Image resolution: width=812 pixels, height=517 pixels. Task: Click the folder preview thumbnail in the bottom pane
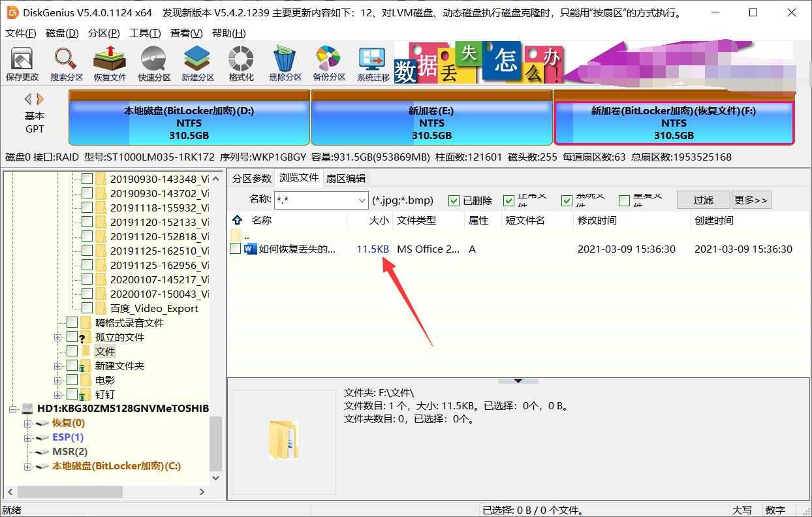(283, 441)
